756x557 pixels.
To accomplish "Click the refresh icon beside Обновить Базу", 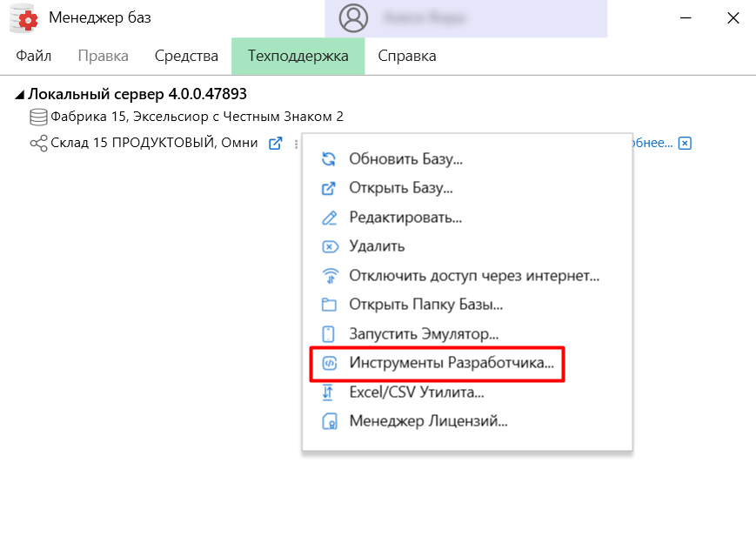I will point(329,158).
